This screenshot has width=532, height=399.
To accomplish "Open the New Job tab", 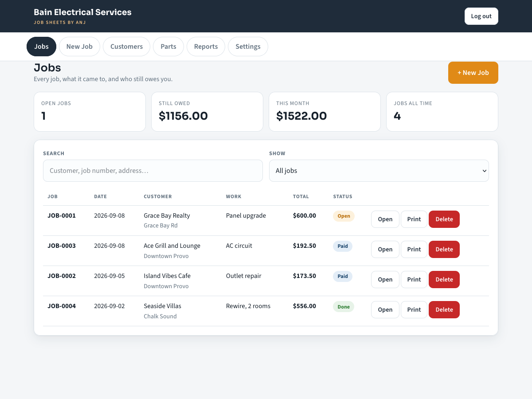I will (x=79, y=47).
